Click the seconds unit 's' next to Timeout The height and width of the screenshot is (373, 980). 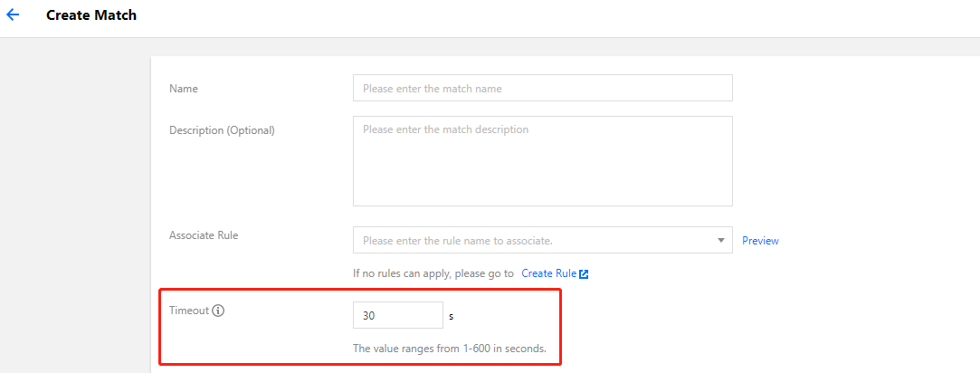coord(452,316)
